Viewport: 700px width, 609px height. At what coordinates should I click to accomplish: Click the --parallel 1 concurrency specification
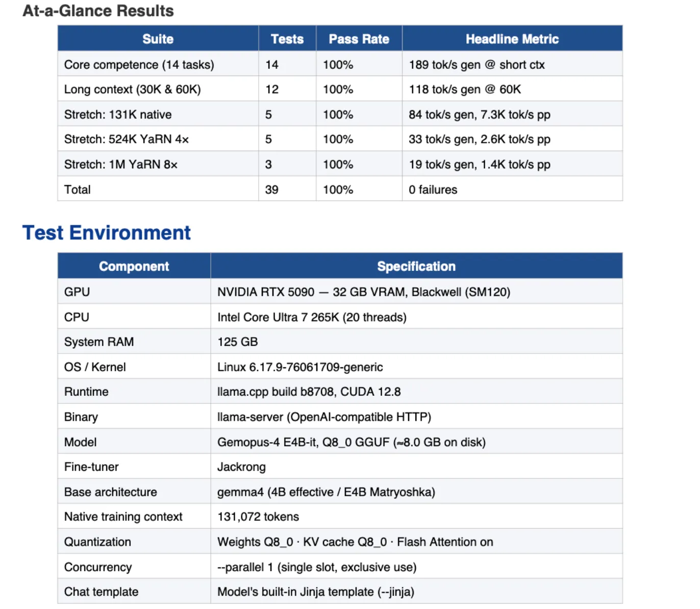[x=316, y=567]
